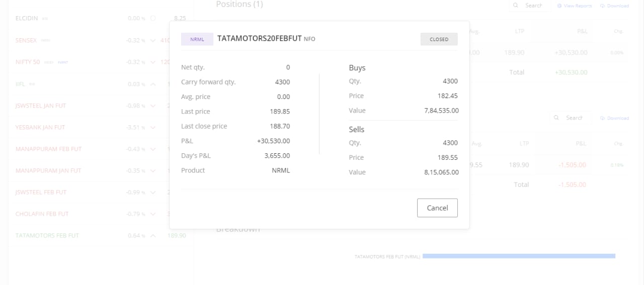The height and width of the screenshot is (285, 644).
Task: Click the up chevron in TATAMOTORS FEB FUT row
Action: (x=153, y=235)
